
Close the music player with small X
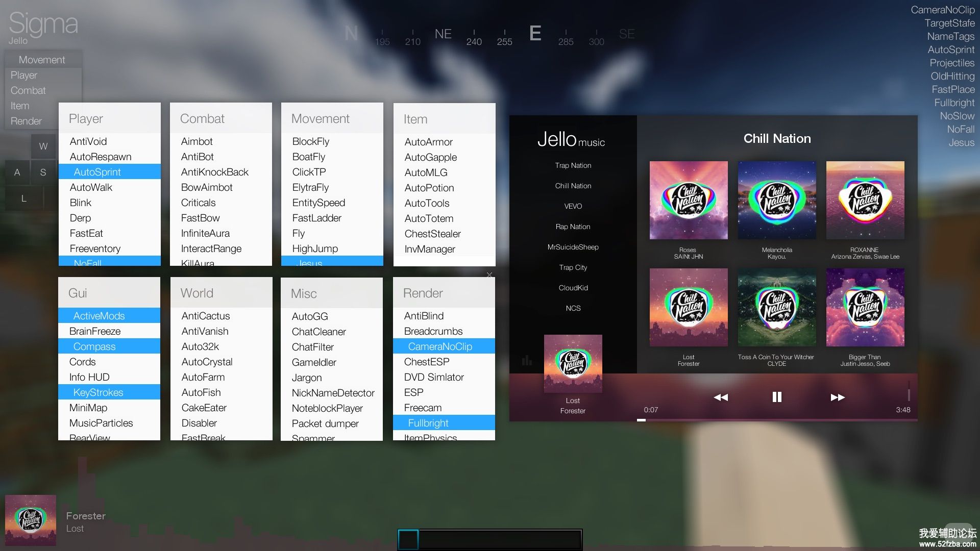click(x=489, y=274)
